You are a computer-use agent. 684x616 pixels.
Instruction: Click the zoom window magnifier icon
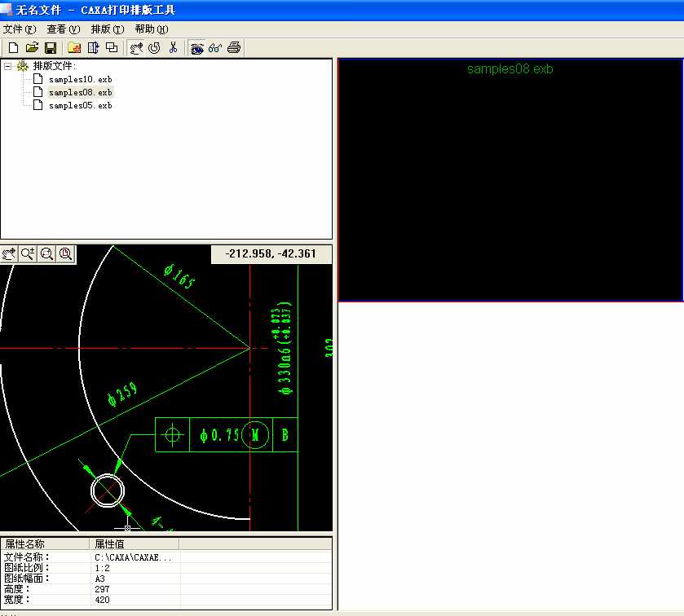(x=46, y=253)
